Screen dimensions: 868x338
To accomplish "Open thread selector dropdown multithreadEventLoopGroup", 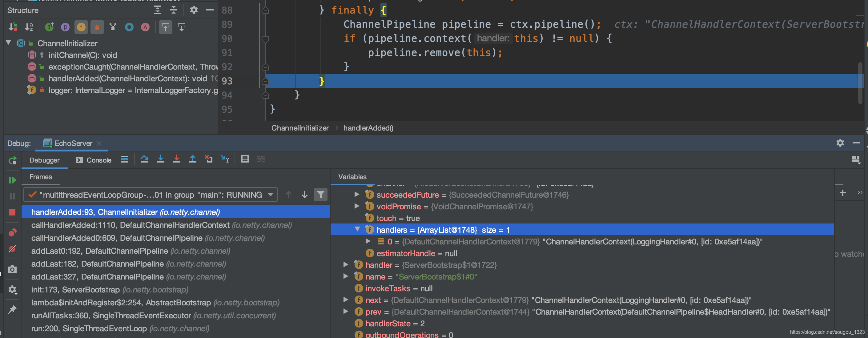I will [150, 195].
